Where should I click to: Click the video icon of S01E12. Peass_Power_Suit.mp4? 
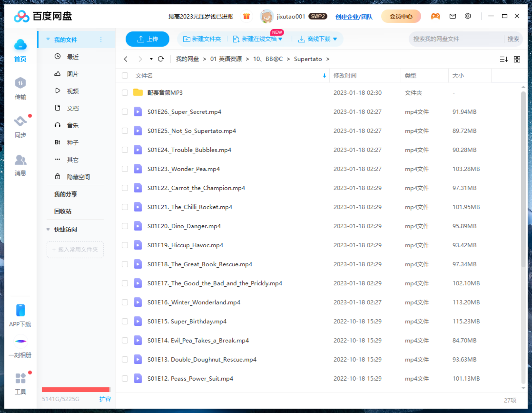point(138,378)
